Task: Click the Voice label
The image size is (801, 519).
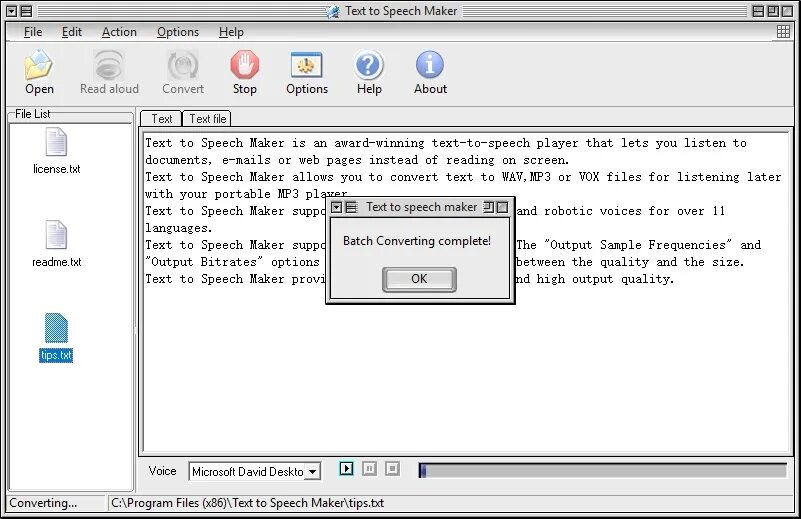Action: pyautogui.click(x=162, y=470)
